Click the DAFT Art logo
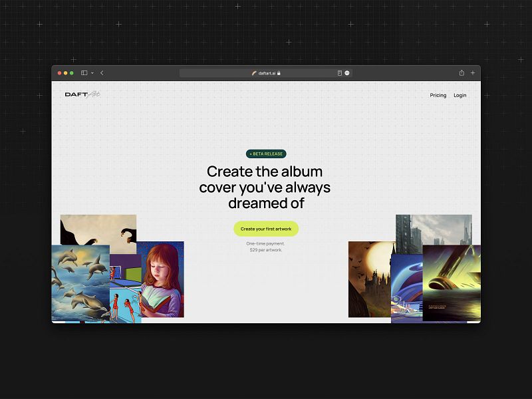Viewport: 532px width, 399px height. (x=82, y=94)
